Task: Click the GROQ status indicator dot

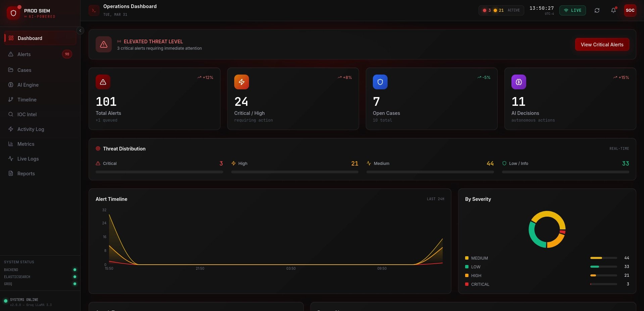Action: 75,284
